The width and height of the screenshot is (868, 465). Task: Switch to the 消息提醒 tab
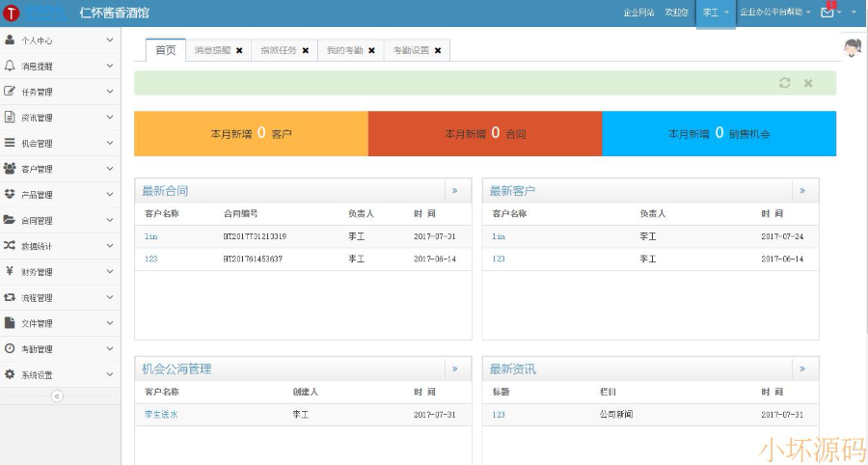click(212, 50)
